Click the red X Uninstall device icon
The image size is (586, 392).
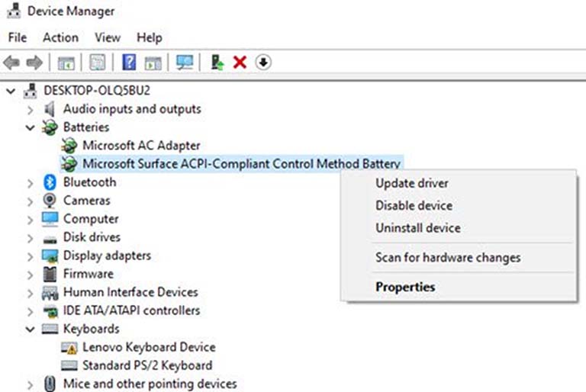pos(240,63)
